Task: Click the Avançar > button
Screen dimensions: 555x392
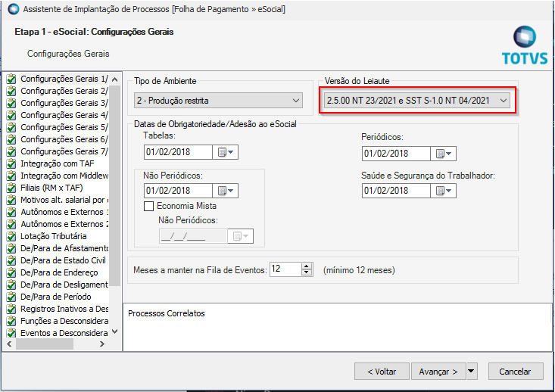Action: pos(438,371)
